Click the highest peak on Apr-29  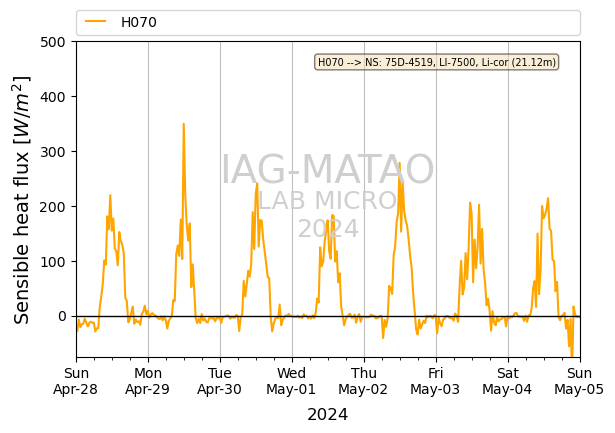(184, 124)
